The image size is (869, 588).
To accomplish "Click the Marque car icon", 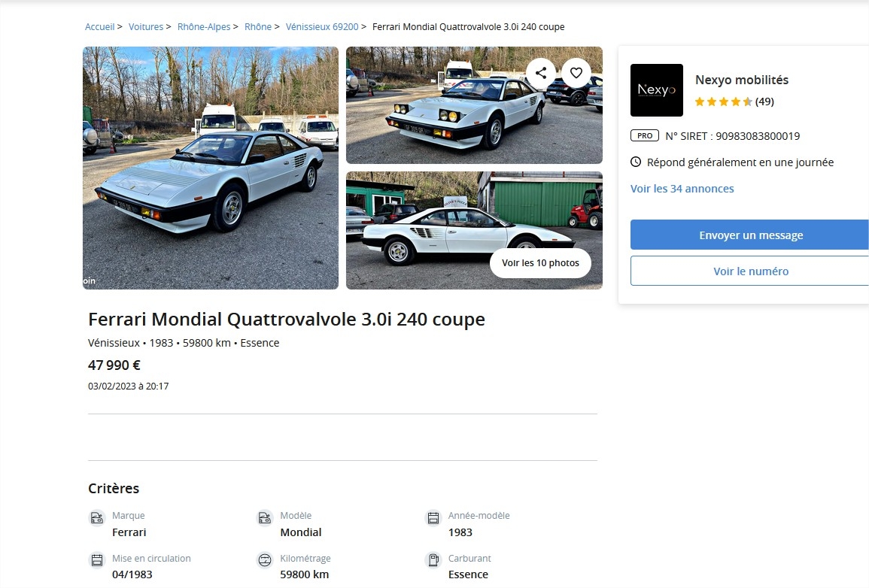I will (x=97, y=517).
